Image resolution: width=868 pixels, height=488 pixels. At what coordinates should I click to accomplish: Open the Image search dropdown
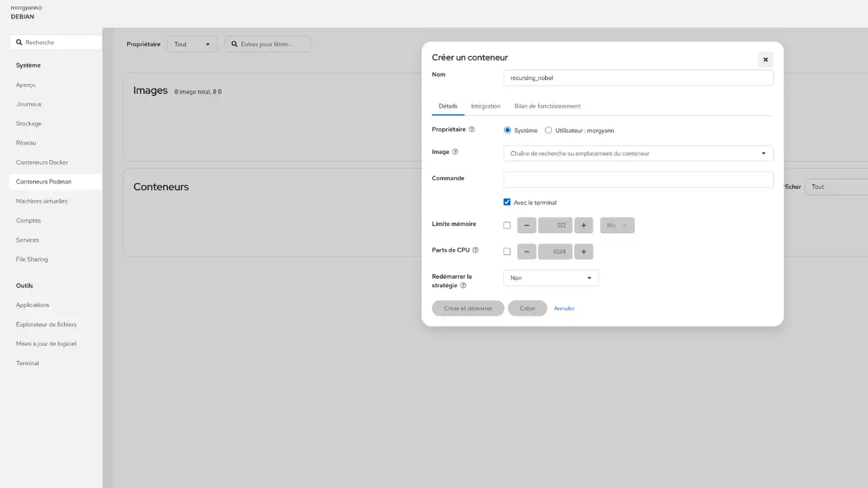pyautogui.click(x=639, y=153)
